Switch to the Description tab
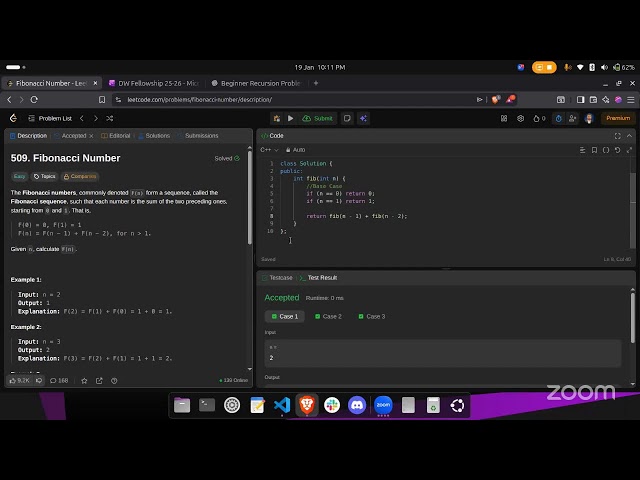The height and width of the screenshot is (480, 640). (x=28, y=136)
